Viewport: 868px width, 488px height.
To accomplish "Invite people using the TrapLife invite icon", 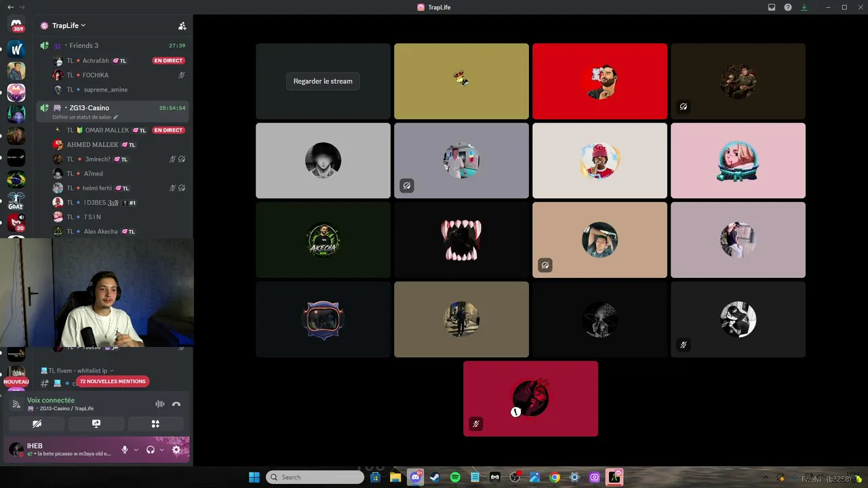I will (x=182, y=26).
